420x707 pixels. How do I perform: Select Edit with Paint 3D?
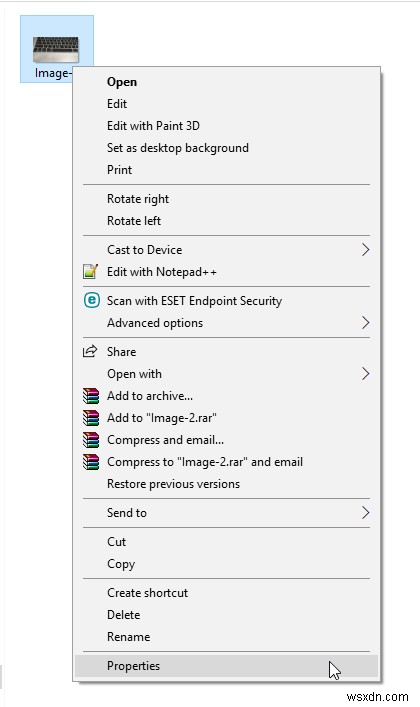coord(153,126)
